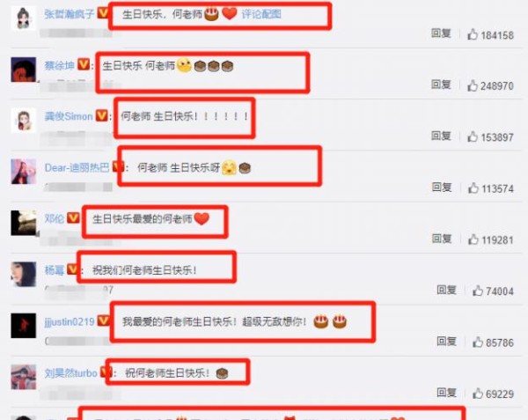Like jjjustin0219's comment
Screen dimensions: 528x420
pyautogui.click(x=478, y=343)
